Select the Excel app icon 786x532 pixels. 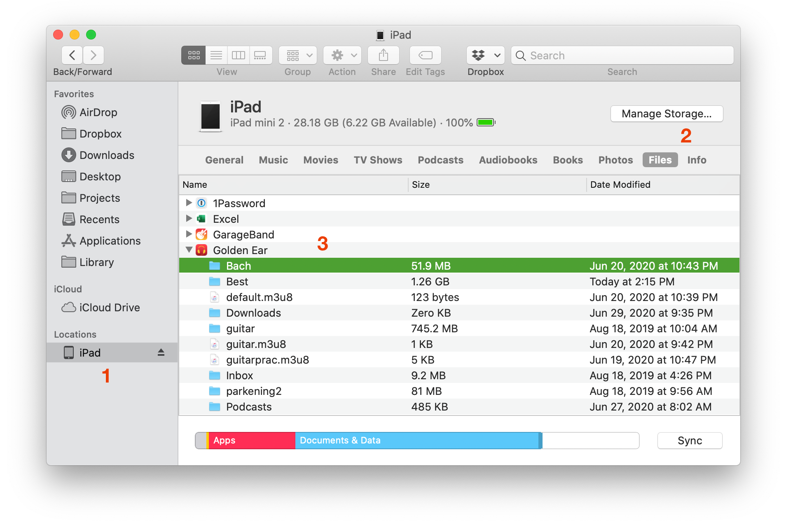pos(201,219)
